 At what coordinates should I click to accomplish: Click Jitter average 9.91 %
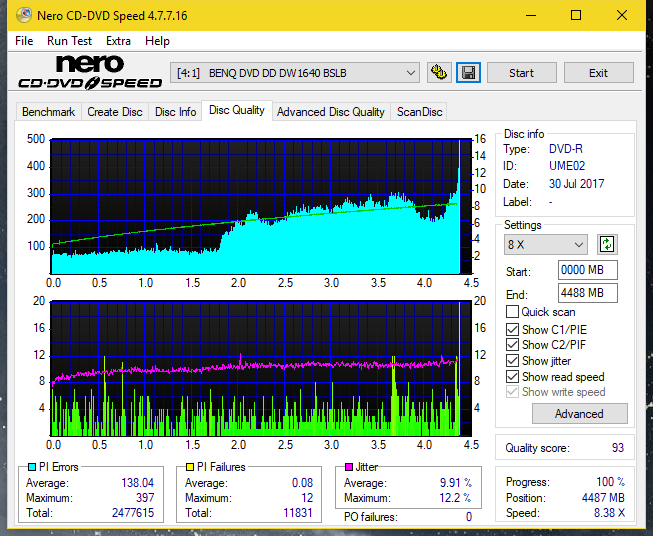456,483
